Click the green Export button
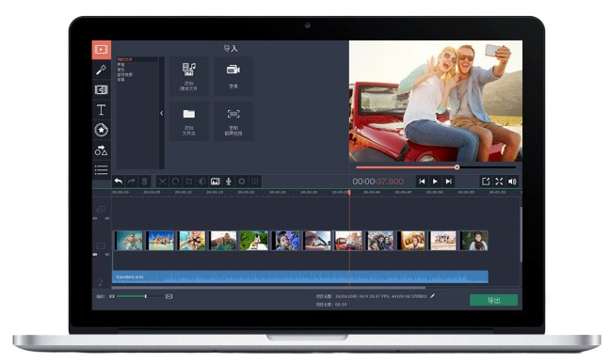 coord(493,300)
